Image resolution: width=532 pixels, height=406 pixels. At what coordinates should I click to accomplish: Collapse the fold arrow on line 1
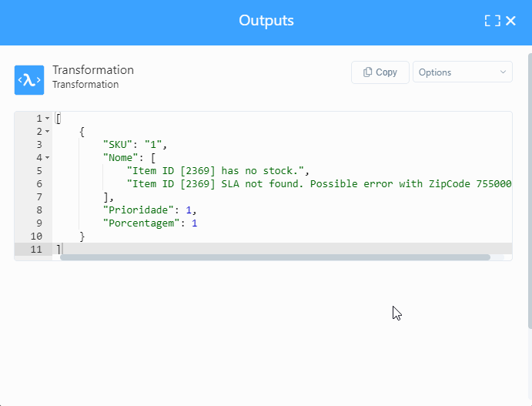point(48,119)
